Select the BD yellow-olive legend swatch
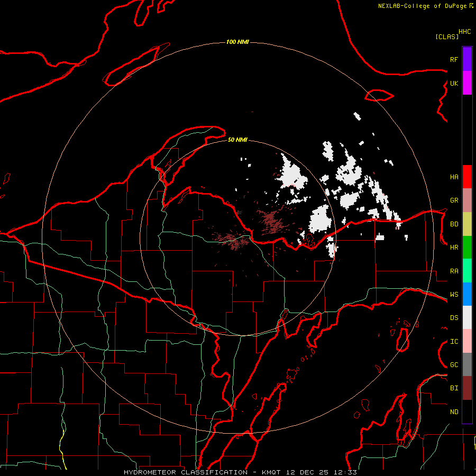 [467, 224]
